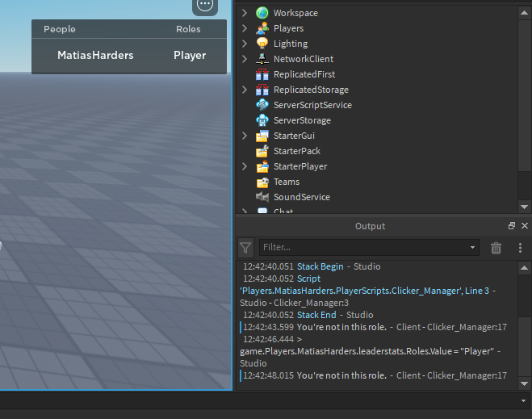Select Workspace in the Explorer
This screenshot has width=532, height=419.
click(295, 13)
